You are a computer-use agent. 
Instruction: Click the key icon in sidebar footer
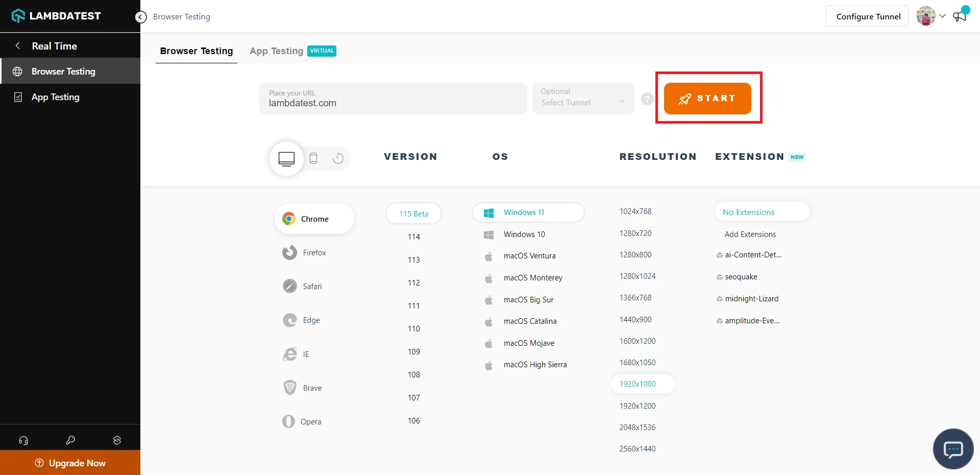coord(70,440)
